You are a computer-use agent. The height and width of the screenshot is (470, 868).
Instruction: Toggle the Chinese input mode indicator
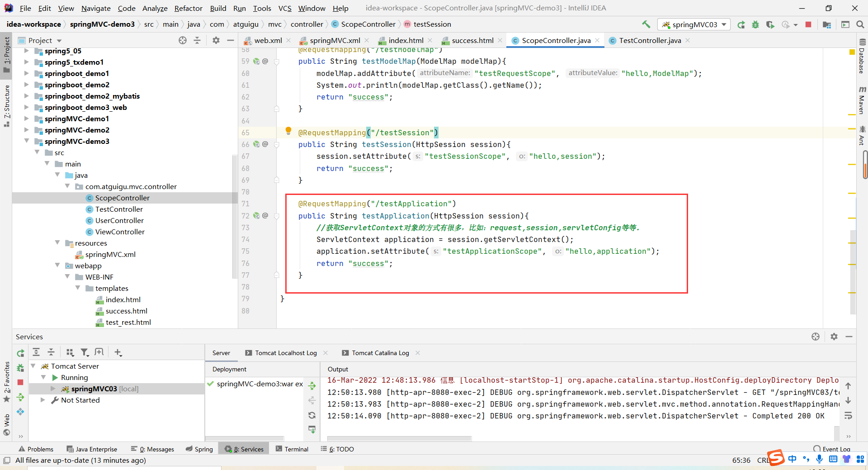[792, 459]
